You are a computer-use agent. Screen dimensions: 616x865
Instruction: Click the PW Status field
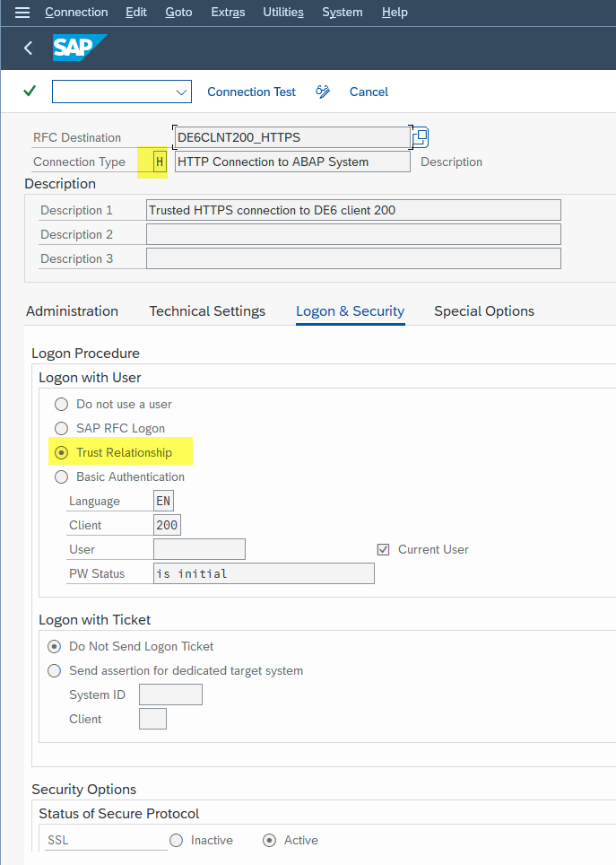pyautogui.click(x=264, y=573)
